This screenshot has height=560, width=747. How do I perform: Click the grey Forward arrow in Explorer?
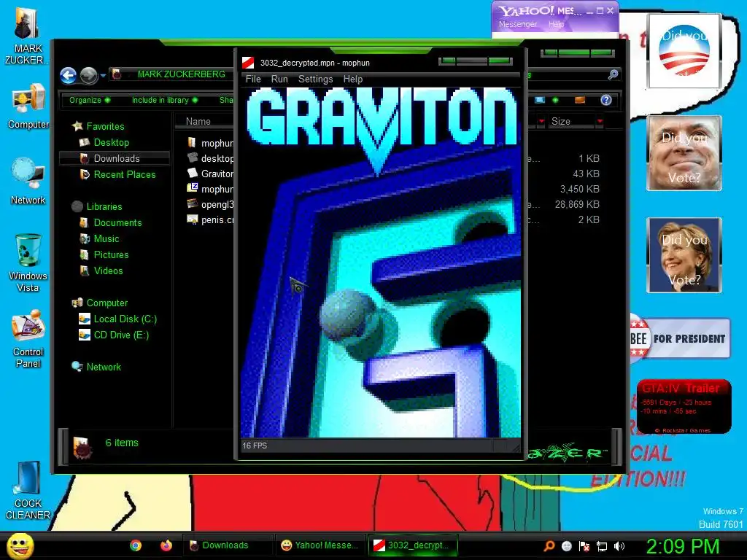[88, 75]
